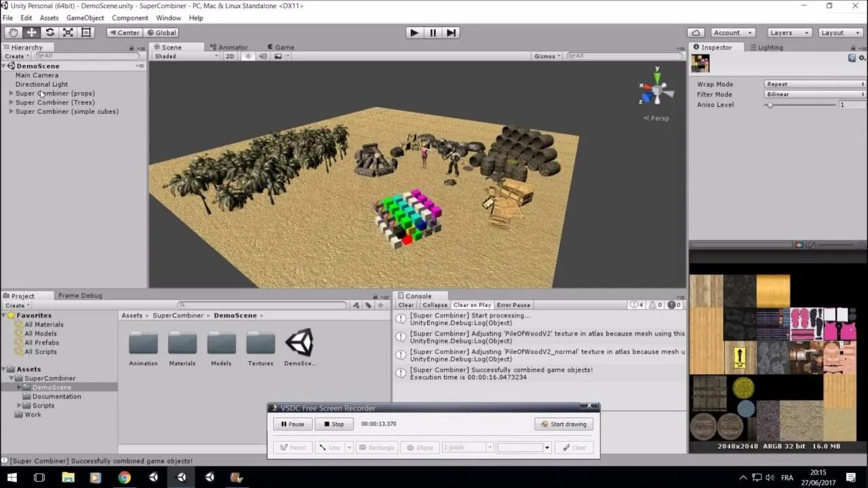Open the Gizmos dropdown

point(547,56)
